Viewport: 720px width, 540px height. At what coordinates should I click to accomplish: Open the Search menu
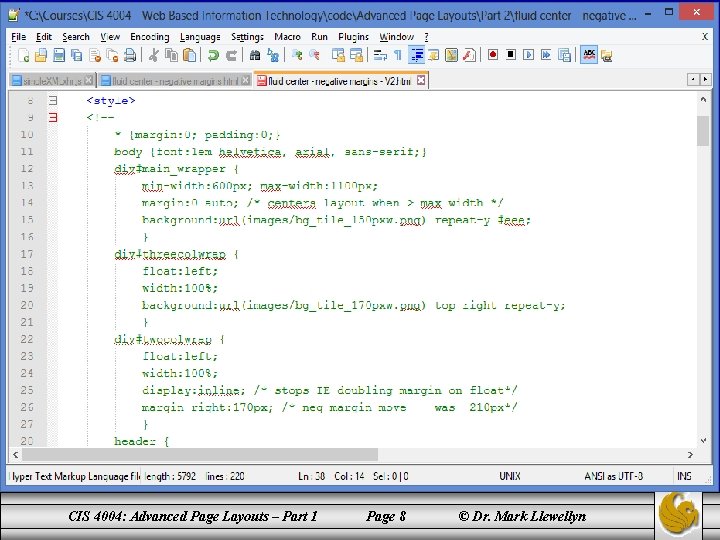coord(76,37)
